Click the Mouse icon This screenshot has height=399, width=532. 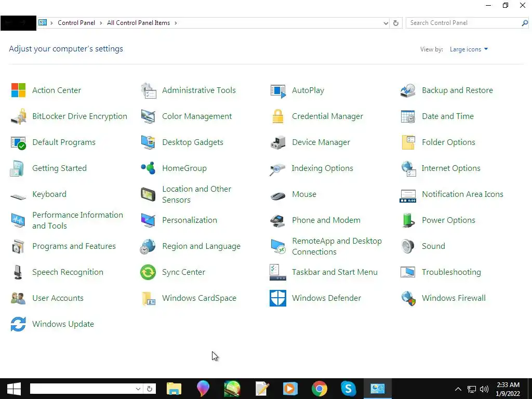click(x=278, y=196)
